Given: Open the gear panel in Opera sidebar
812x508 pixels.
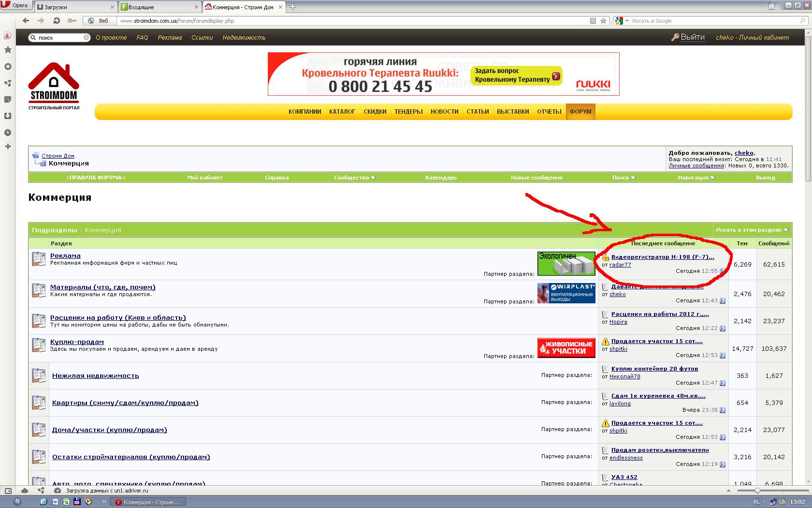Looking at the screenshot, I should 8,67.
